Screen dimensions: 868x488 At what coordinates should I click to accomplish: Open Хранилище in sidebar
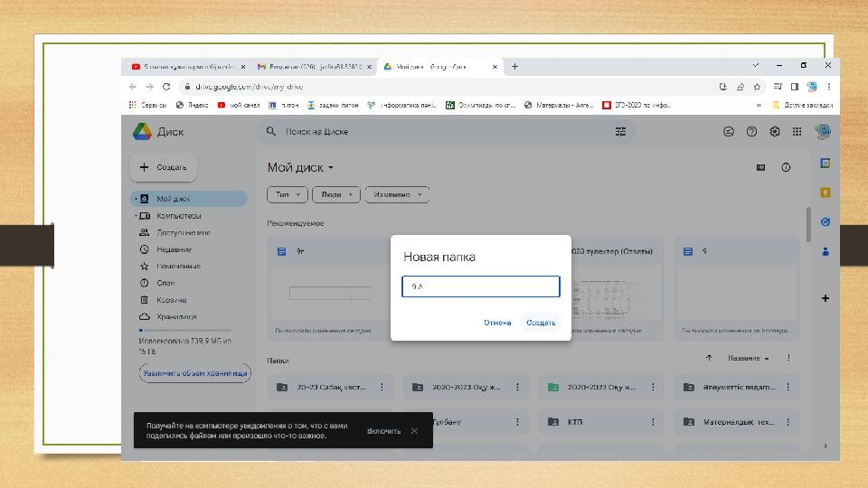pyautogui.click(x=176, y=316)
